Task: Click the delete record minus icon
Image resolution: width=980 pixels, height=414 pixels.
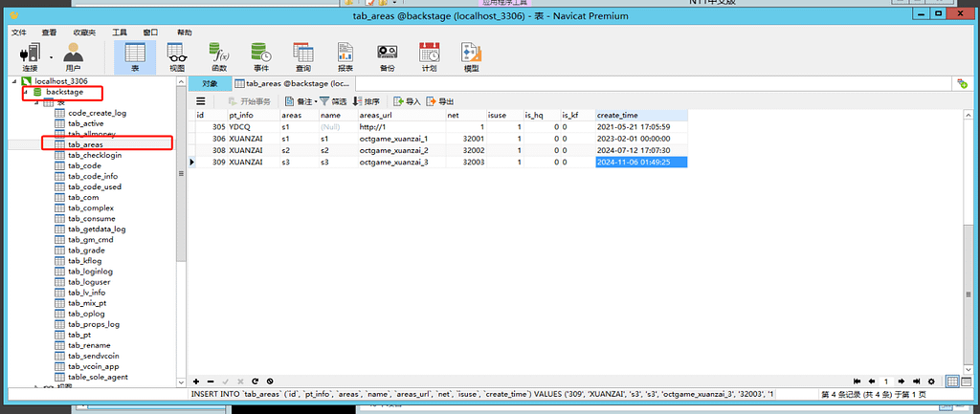Action: pyautogui.click(x=211, y=381)
